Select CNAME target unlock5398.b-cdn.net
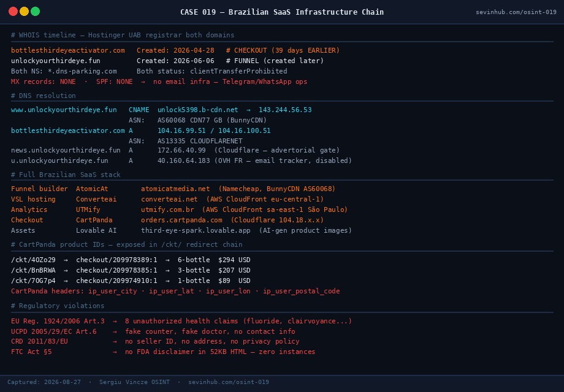This screenshot has height=392, width=564. point(198,110)
